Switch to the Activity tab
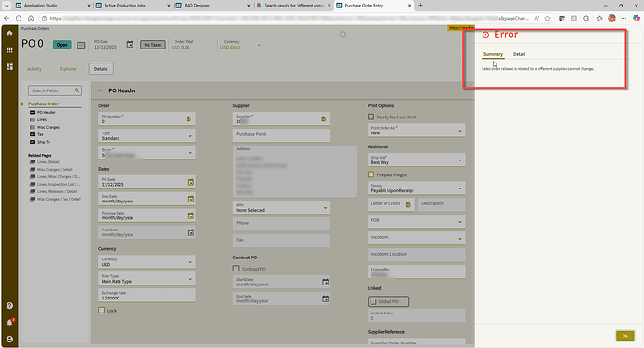Image resolution: width=644 pixels, height=348 pixels. pyautogui.click(x=35, y=69)
